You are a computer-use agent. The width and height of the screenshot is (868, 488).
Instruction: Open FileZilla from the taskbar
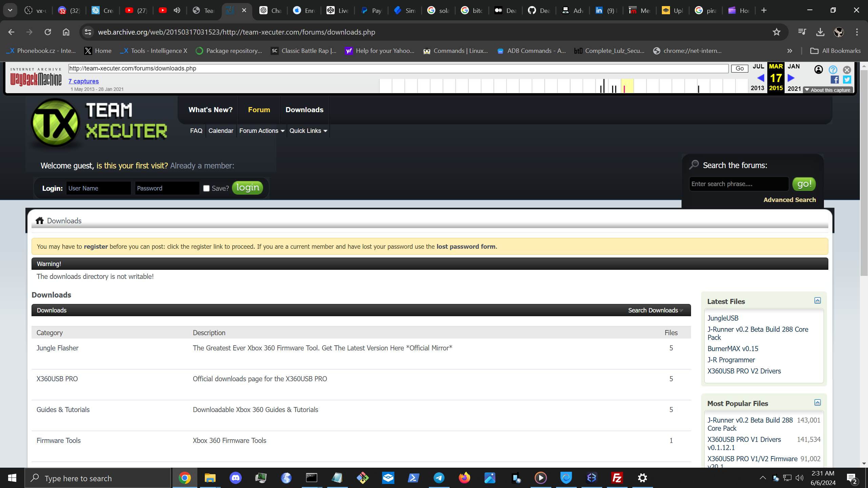tap(617, 478)
